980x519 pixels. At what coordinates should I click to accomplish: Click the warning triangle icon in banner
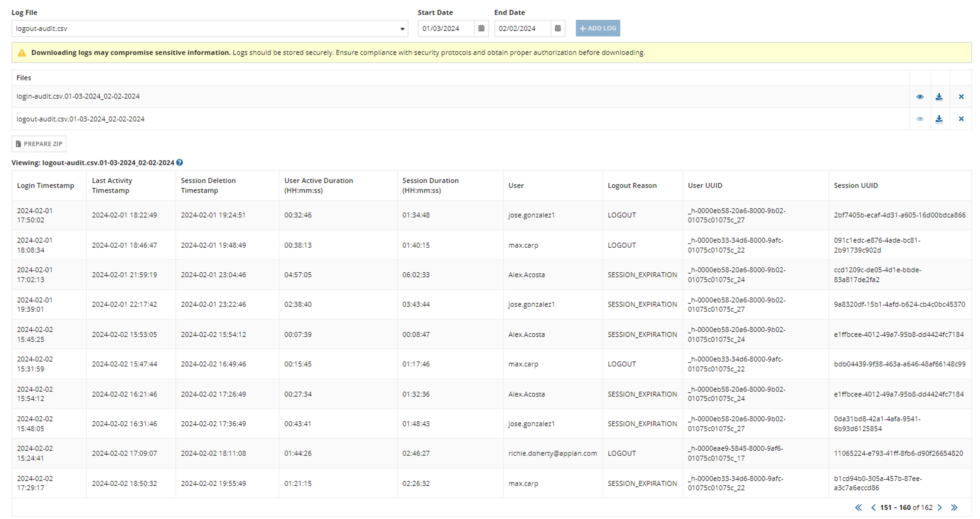pos(22,53)
